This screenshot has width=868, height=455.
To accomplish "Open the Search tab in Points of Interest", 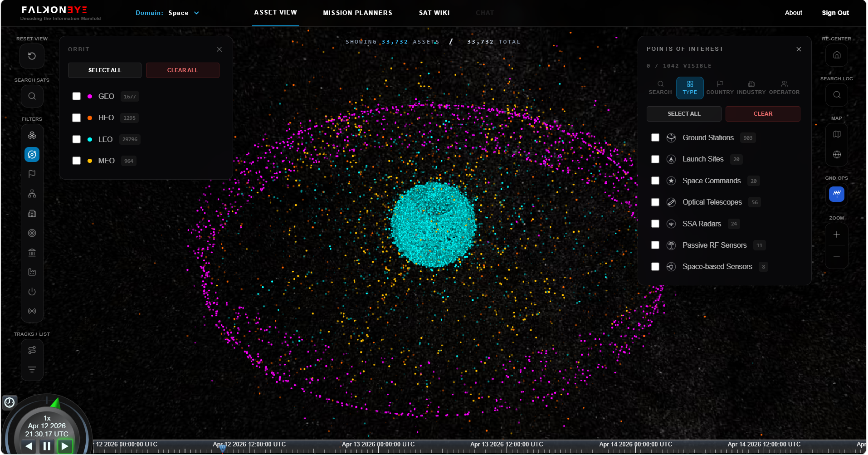I will point(660,88).
